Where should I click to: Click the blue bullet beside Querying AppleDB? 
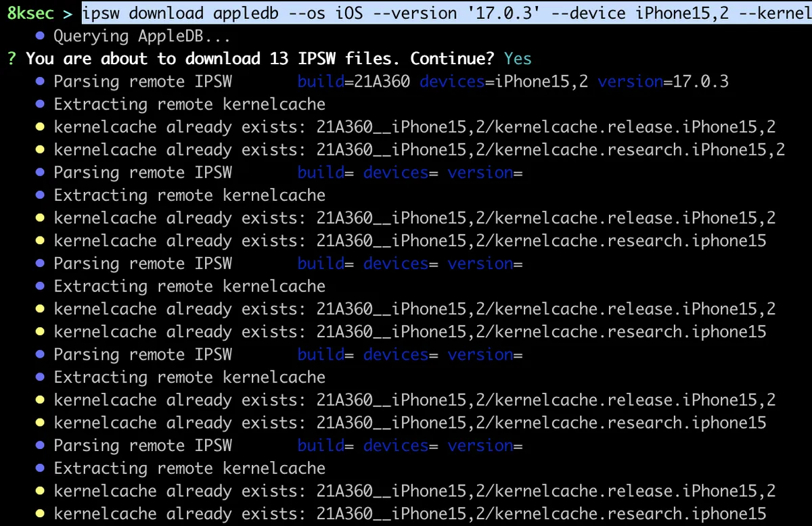coord(40,36)
